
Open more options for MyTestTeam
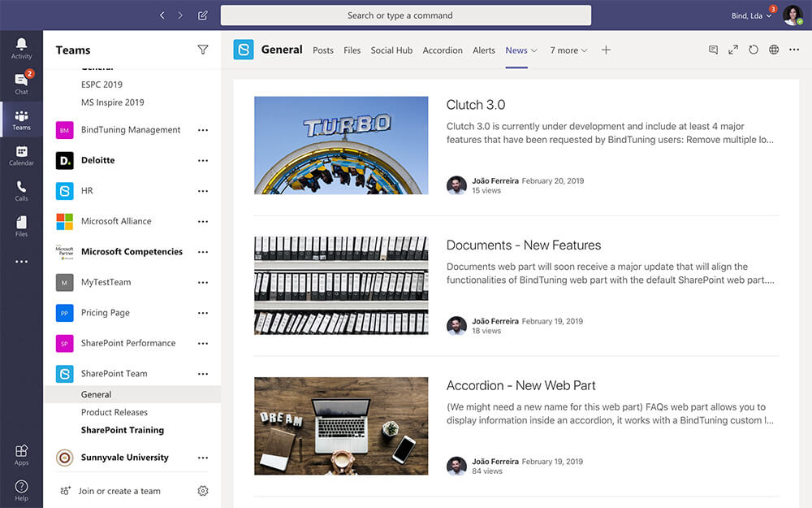click(x=203, y=283)
